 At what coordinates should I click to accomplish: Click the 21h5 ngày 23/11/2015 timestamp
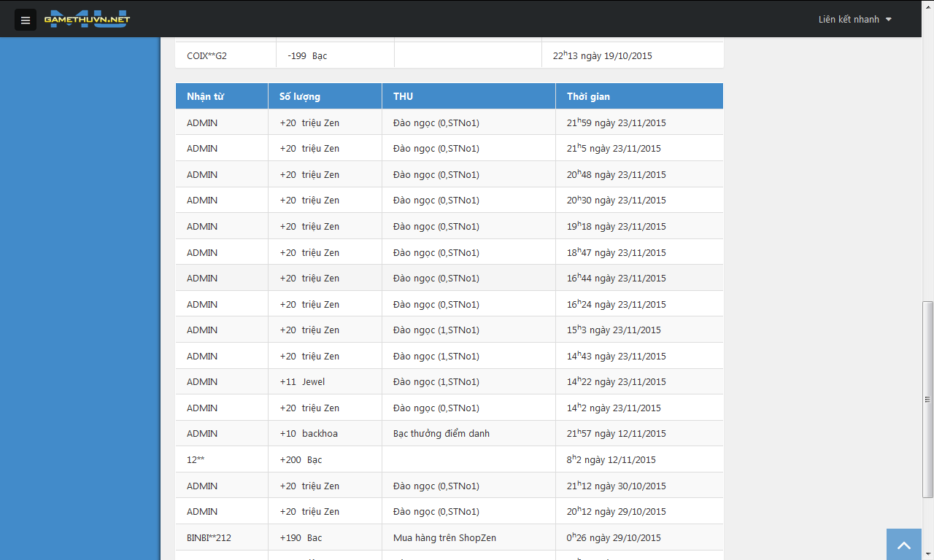click(614, 149)
